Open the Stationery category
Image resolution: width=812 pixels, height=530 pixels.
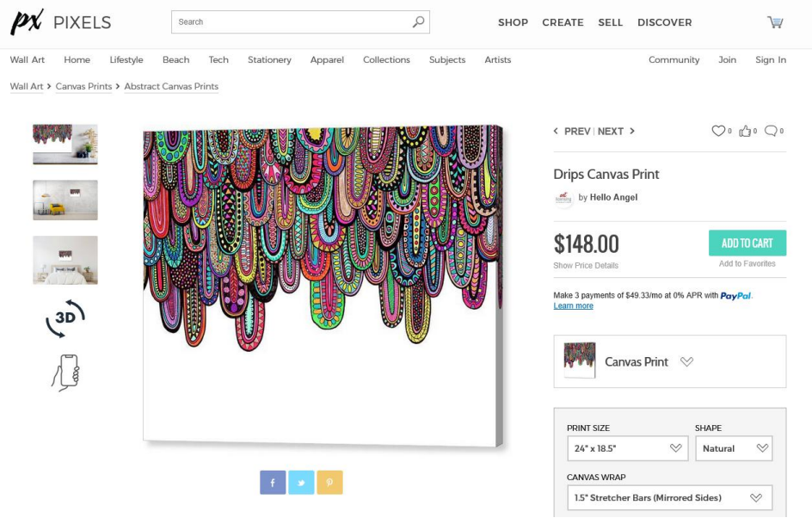click(269, 59)
